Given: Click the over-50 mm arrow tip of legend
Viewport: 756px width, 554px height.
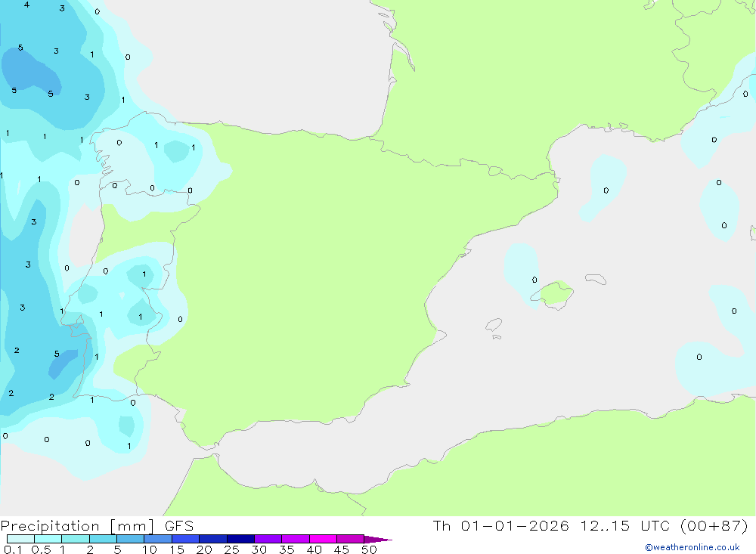Looking at the screenshot, I should (378, 539).
